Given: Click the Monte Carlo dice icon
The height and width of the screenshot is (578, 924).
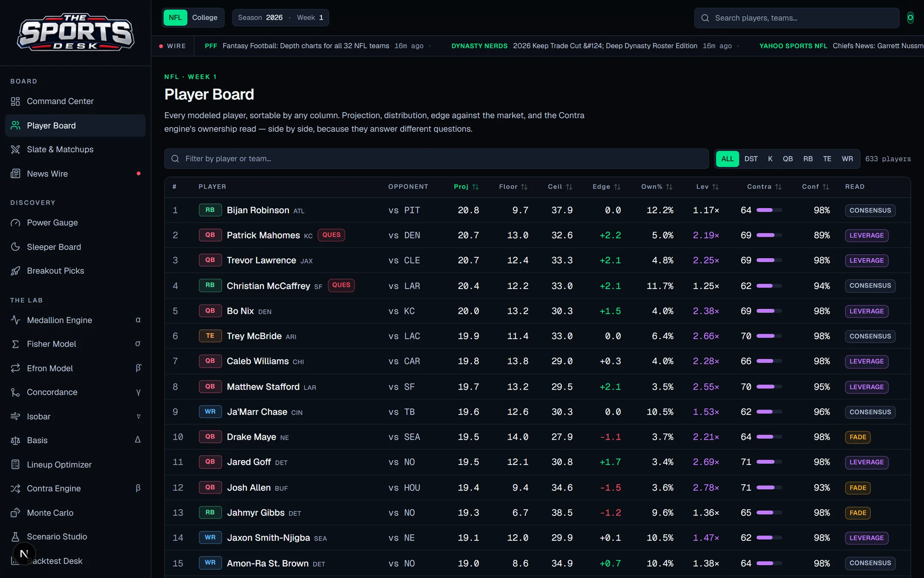Looking at the screenshot, I should pyautogui.click(x=15, y=512).
